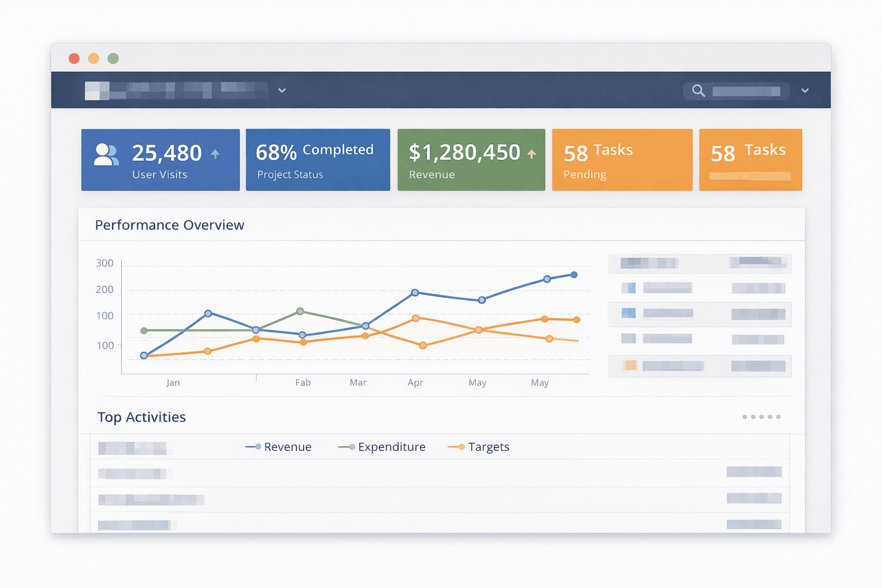This screenshot has width=882, height=588.
Task: Open the Revenue summary card
Action: 471,160
